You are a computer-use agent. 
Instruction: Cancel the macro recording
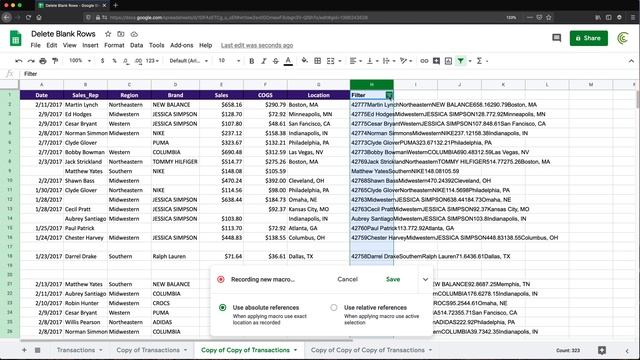[x=347, y=280]
